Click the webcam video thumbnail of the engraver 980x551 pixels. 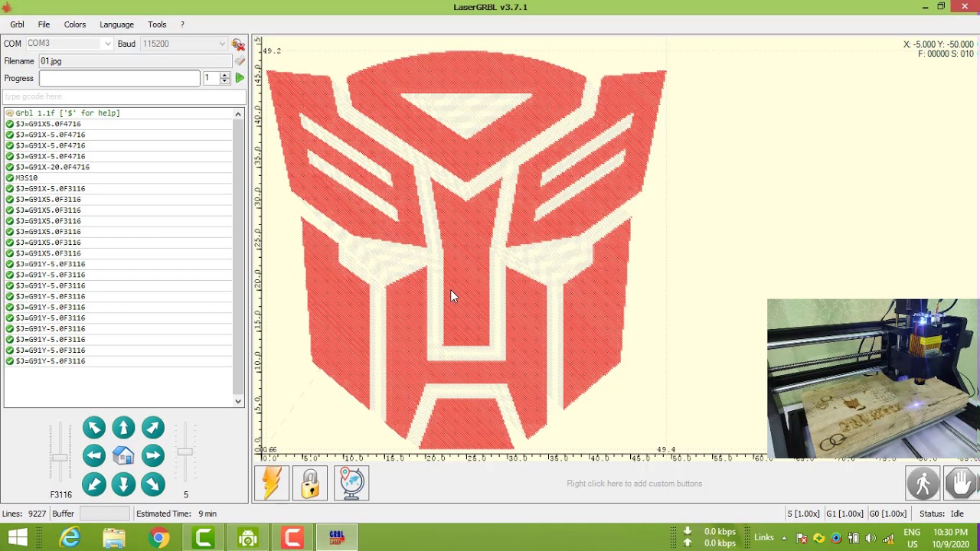(x=873, y=378)
